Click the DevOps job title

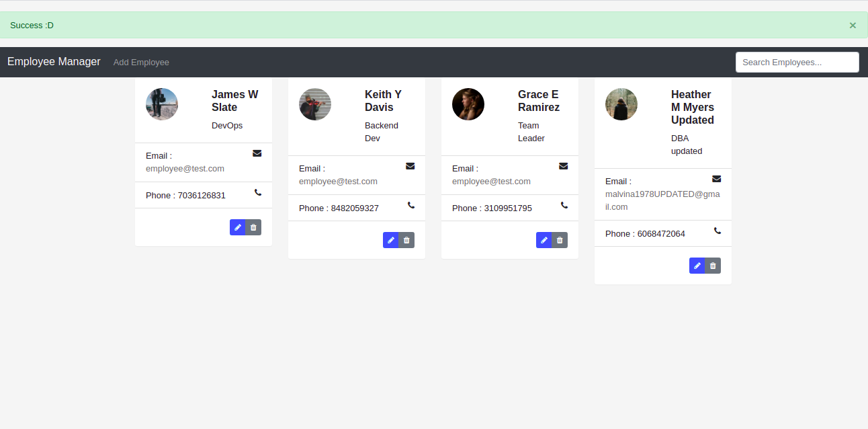coord(227,126)
